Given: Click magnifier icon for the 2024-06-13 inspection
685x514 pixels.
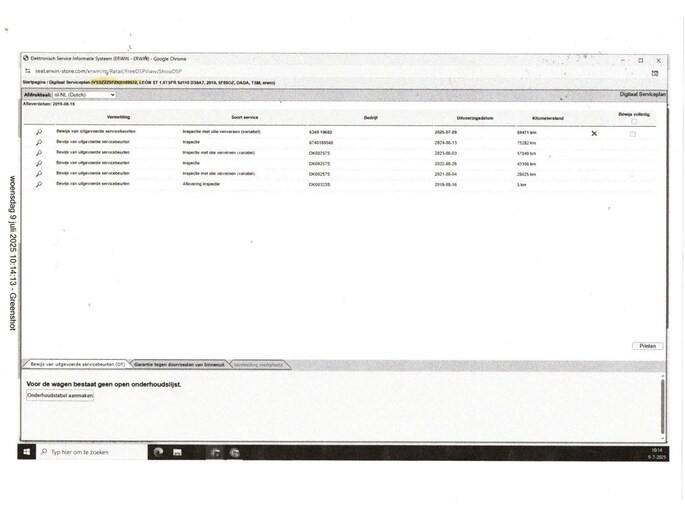Looking at the screenshot, I should click(38, 142).
